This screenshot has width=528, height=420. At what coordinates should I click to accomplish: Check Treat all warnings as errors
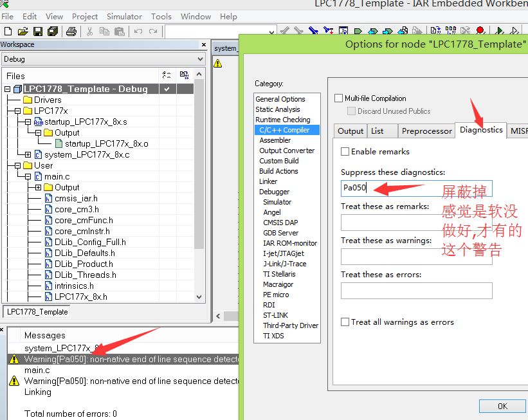(x=345, y=322)
